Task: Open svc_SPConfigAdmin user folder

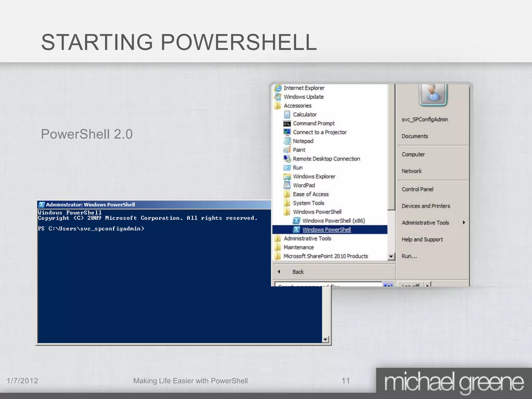Action: [x=425, y=119]
